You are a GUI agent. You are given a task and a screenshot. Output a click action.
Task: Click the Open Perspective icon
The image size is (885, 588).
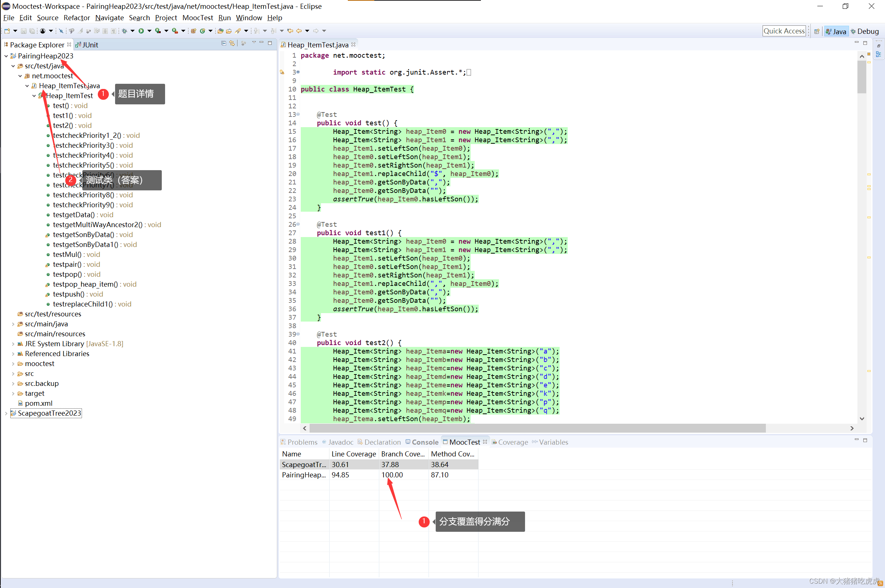[817, 31]
